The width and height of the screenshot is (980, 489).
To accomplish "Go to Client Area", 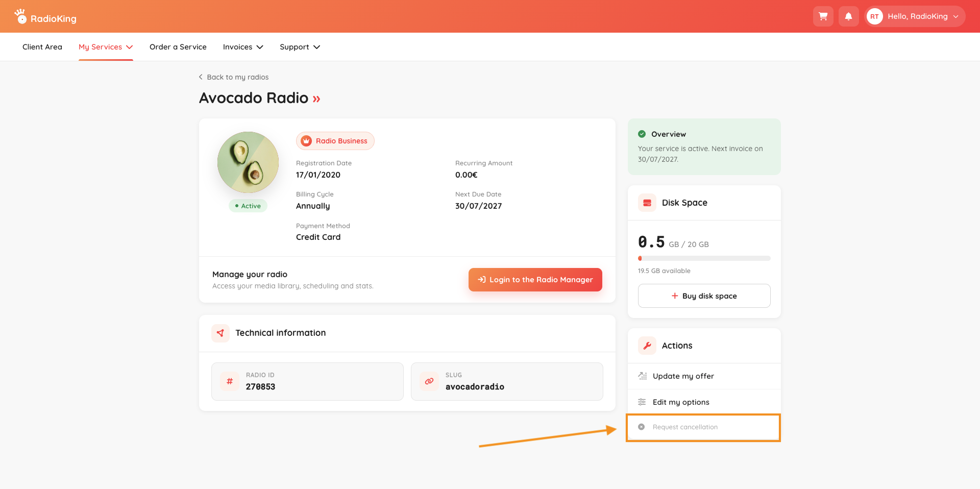I will [42, 47].
